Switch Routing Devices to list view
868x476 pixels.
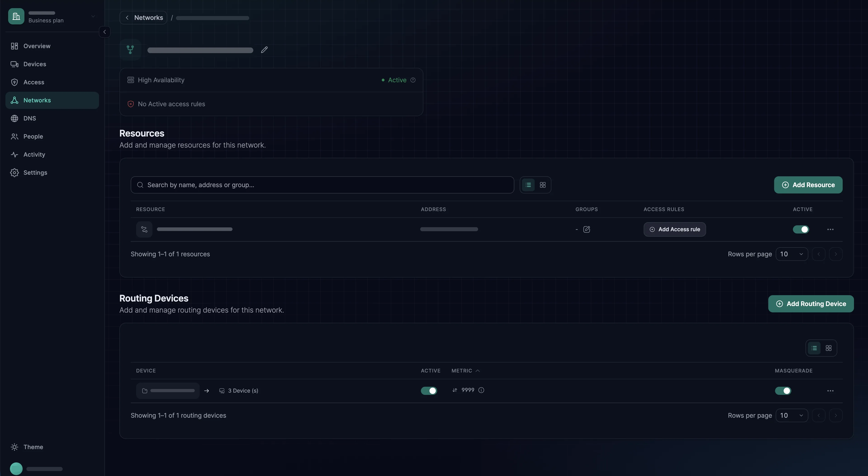pos(814,348)
